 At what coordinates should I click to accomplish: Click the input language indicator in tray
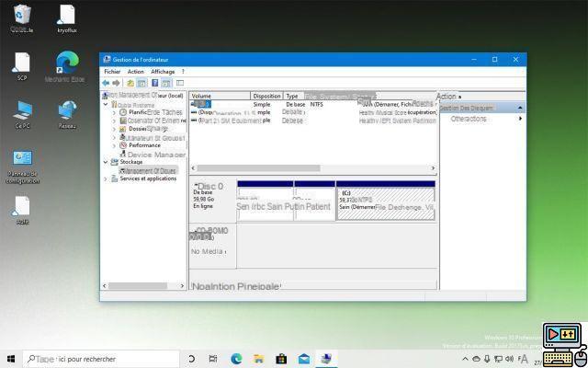(523, 359)
